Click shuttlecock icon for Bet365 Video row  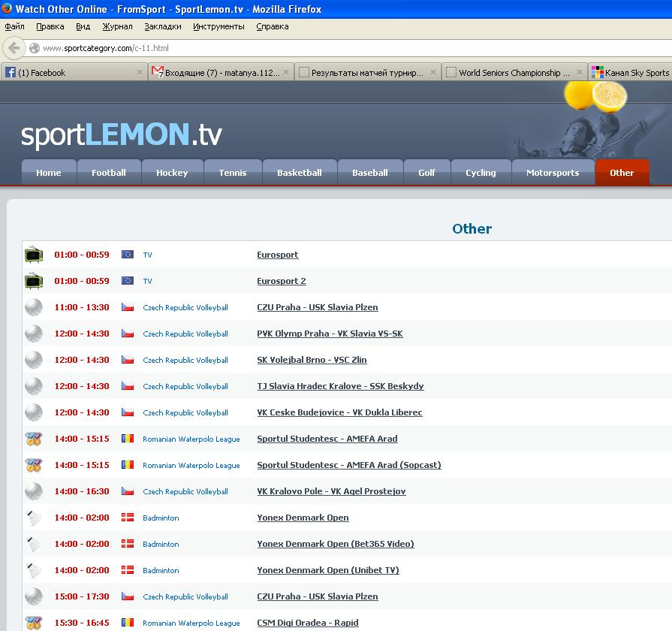click(x=34, y=544)
